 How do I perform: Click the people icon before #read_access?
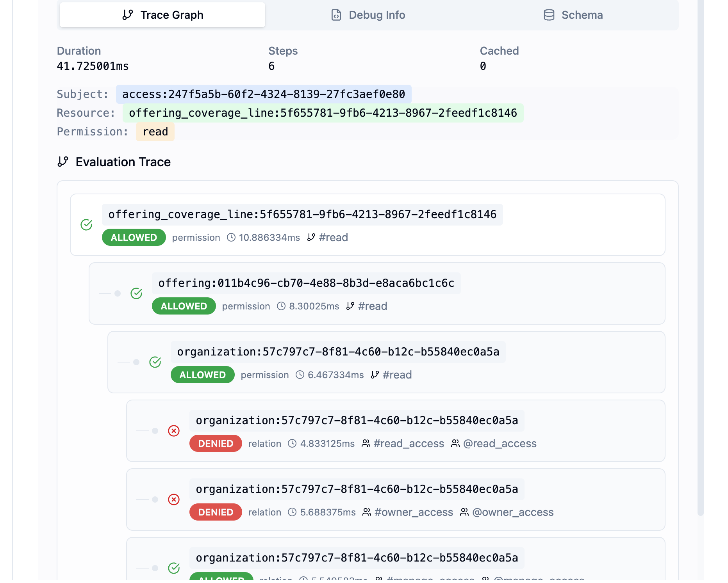[366, 443]
